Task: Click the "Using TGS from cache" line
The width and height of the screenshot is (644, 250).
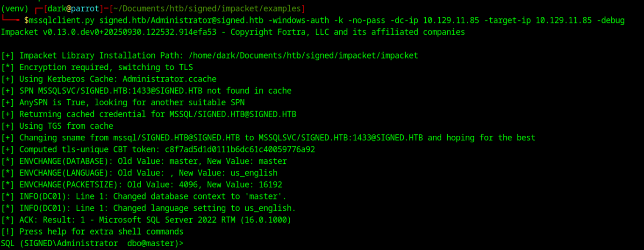Action: click(66, 126)
